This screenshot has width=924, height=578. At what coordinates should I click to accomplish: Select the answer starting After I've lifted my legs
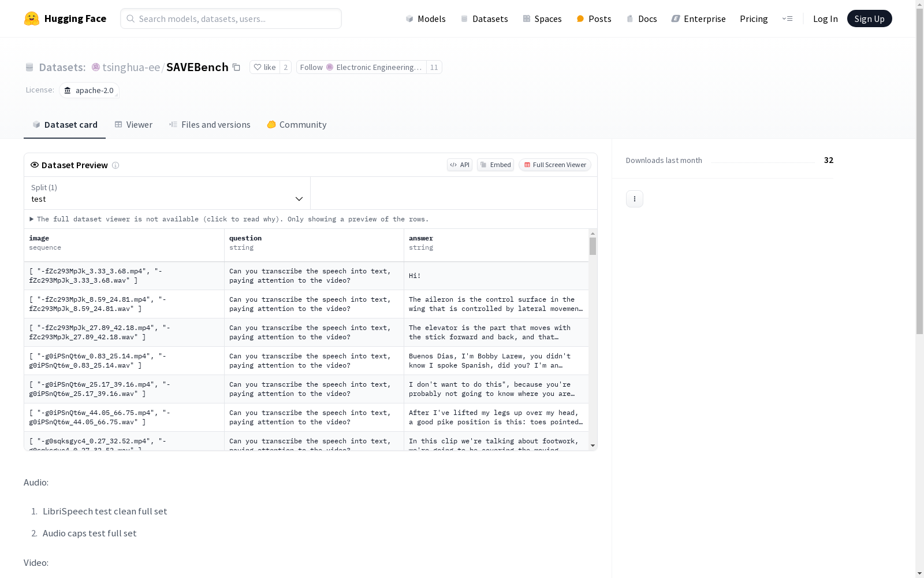click(496, 418)
